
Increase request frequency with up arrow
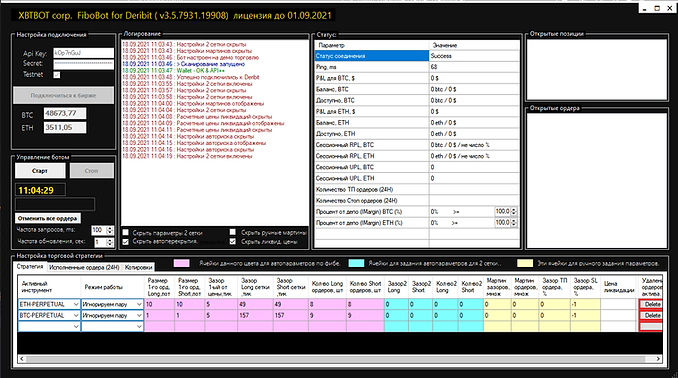click(x=109, y=228)
